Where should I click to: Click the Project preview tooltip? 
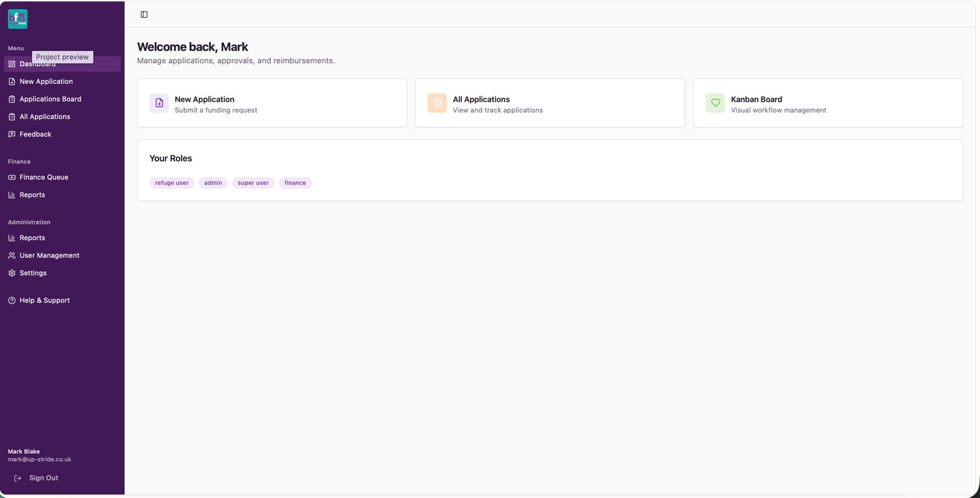pyautogui.click(x=62, y=57)
